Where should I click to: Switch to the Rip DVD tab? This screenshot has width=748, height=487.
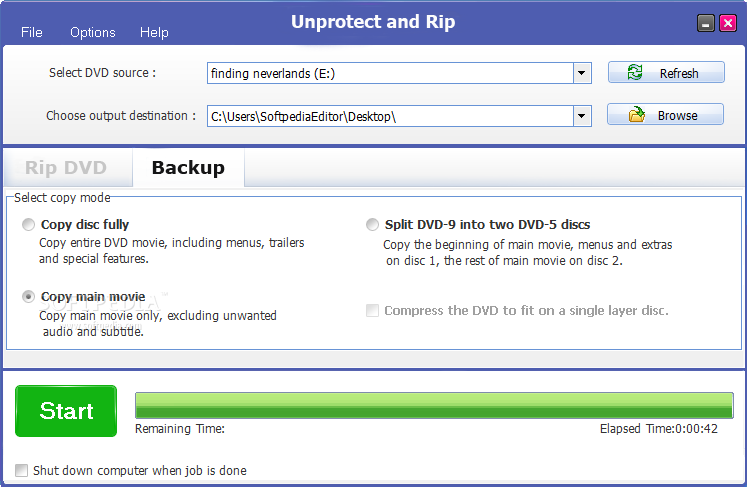pyautogui.click(x=66, y=168)
